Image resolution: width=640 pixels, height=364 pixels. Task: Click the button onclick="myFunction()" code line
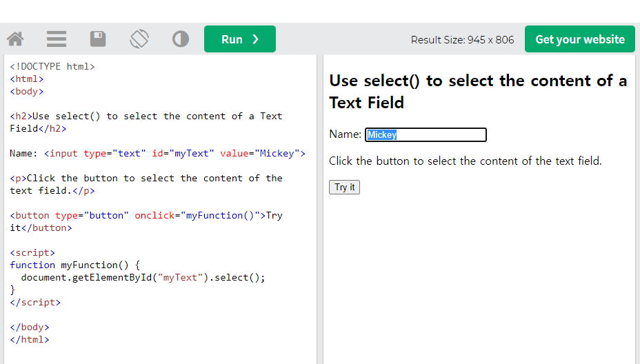(146, 221)
